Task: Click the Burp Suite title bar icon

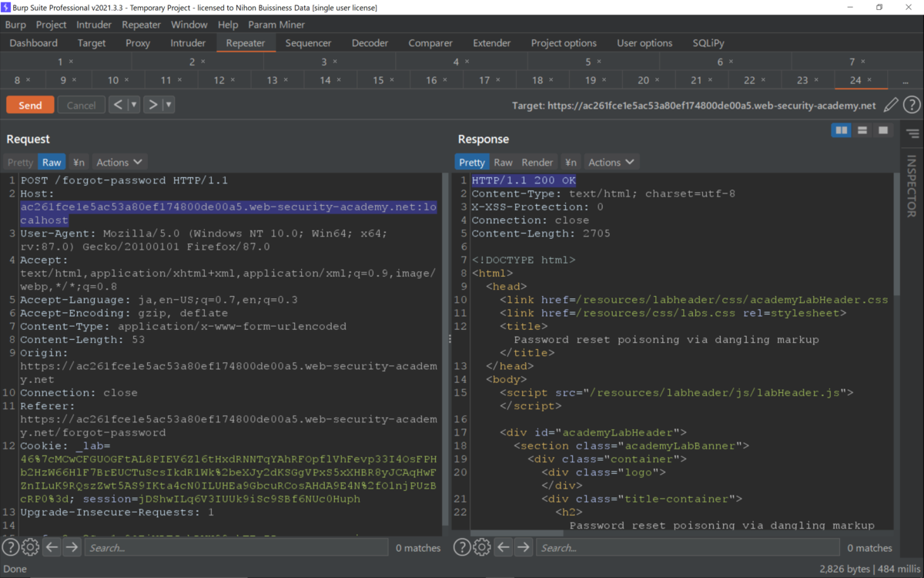Action: [6, 7]
